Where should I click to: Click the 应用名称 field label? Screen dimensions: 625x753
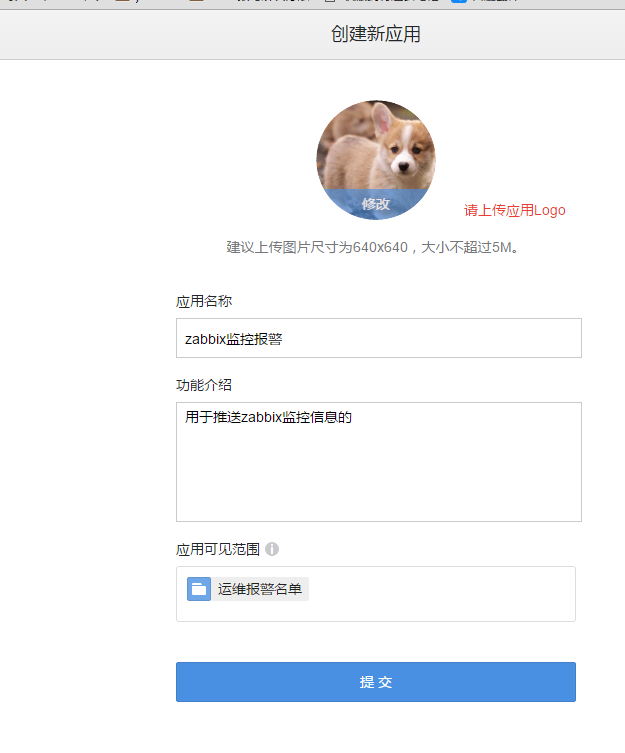pos(204,302)
